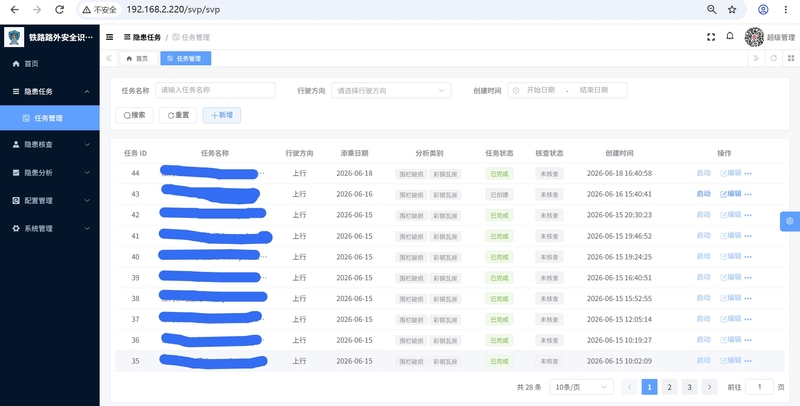The width and height of the screenshot is (800, 406).
Task: Click the tab refresh icon
Action: click(x=773, y=58)
